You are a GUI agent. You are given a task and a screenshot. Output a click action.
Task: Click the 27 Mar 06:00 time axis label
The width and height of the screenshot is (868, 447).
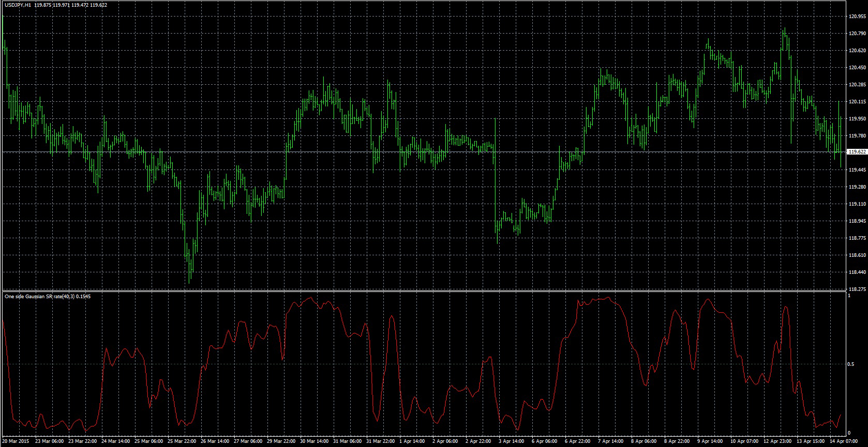[248, 442]
